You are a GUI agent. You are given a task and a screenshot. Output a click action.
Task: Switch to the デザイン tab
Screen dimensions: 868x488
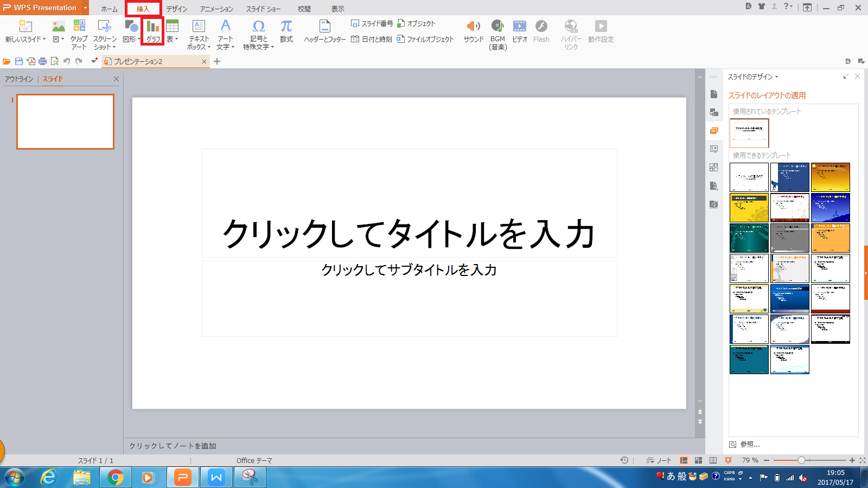pos(177,9)
